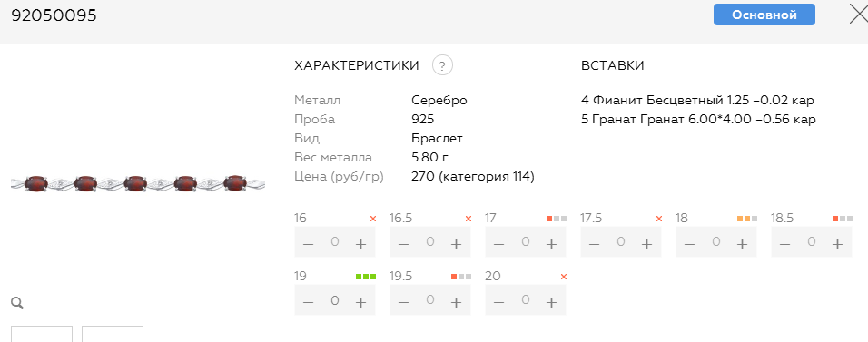Open the magnifier zoom icon below the bracelet
Image resolution: width=868 pixels, height=342 pixels.
(x=17, y=303)
